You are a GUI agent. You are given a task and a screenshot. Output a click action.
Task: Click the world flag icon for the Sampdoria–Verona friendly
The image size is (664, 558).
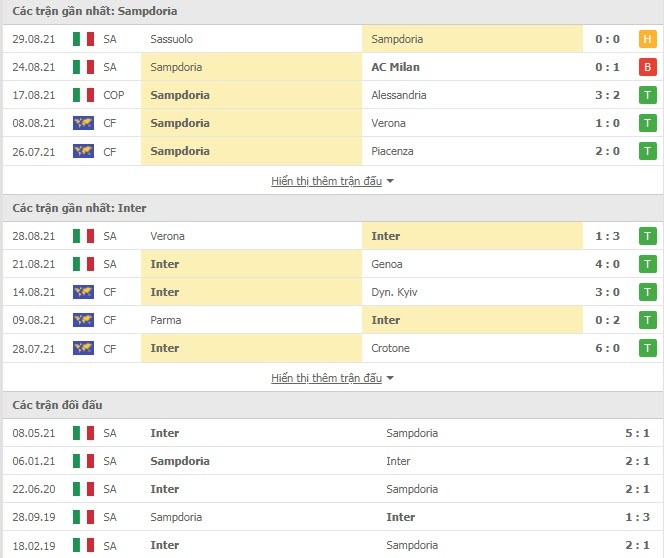tap(83, 123)
